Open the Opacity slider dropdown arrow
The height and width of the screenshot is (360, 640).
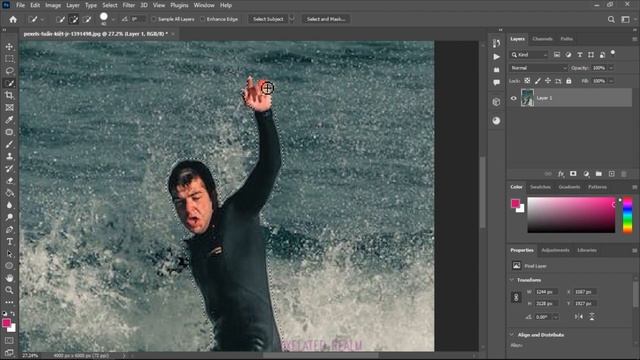tap(611, 68)
